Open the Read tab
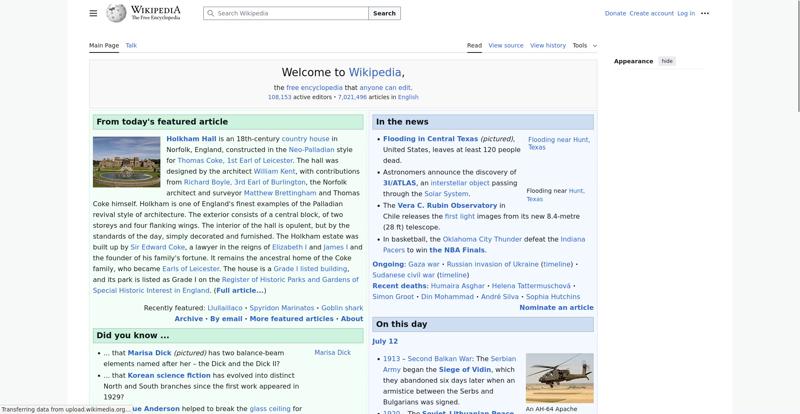 (474, 45)
